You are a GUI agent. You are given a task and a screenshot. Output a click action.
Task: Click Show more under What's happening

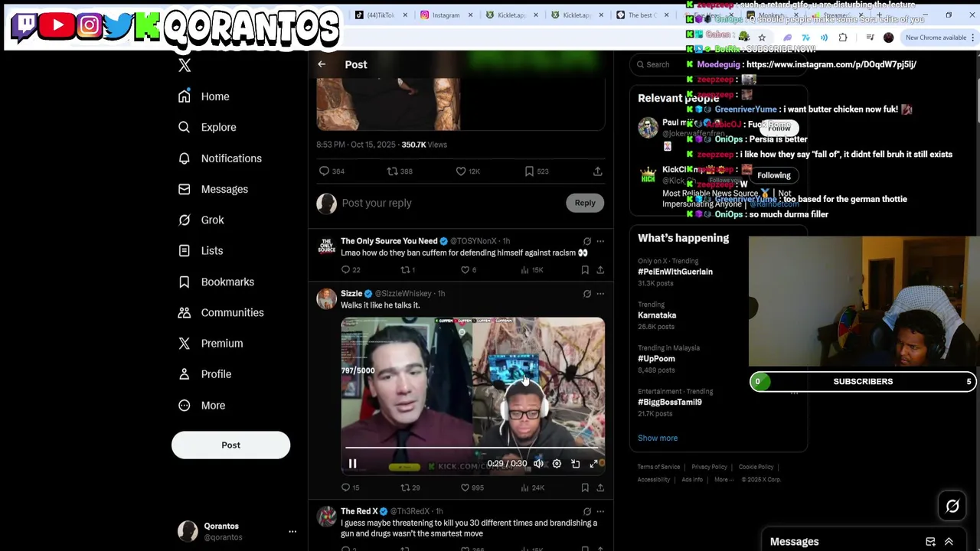coord(658,438)
